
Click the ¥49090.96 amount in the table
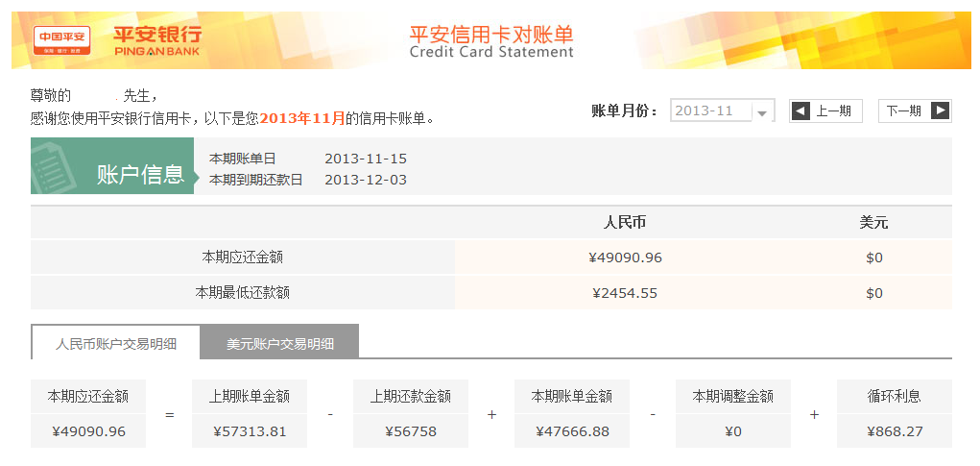[625, 258]
